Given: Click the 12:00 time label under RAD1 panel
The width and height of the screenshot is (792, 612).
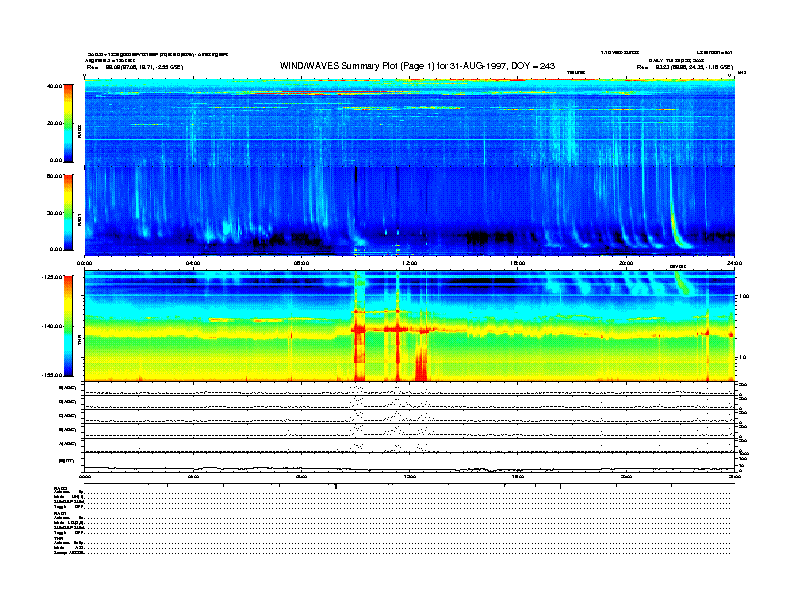Looking at the screenshot, I should point(409,263).
